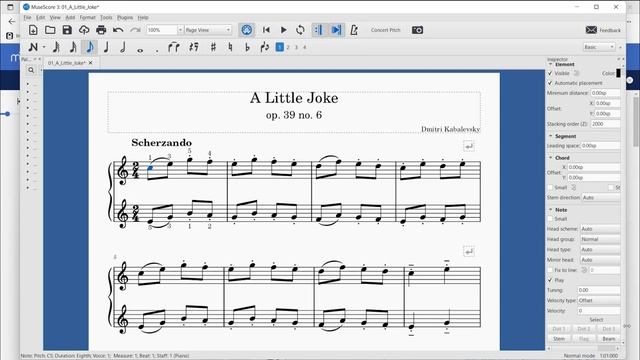Viewport: 640px width, 360px height.
Task: Open File menu
Action: 27,18
